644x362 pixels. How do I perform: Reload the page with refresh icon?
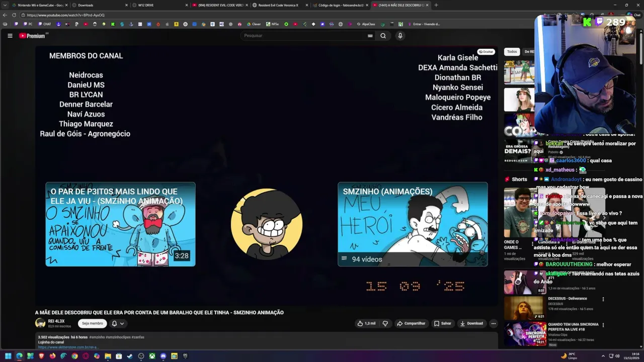(14, 15)
